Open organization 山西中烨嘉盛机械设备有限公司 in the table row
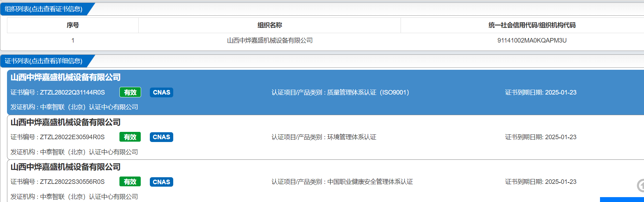The height and width of the screenshot is (202, 644). coord(270,40)
